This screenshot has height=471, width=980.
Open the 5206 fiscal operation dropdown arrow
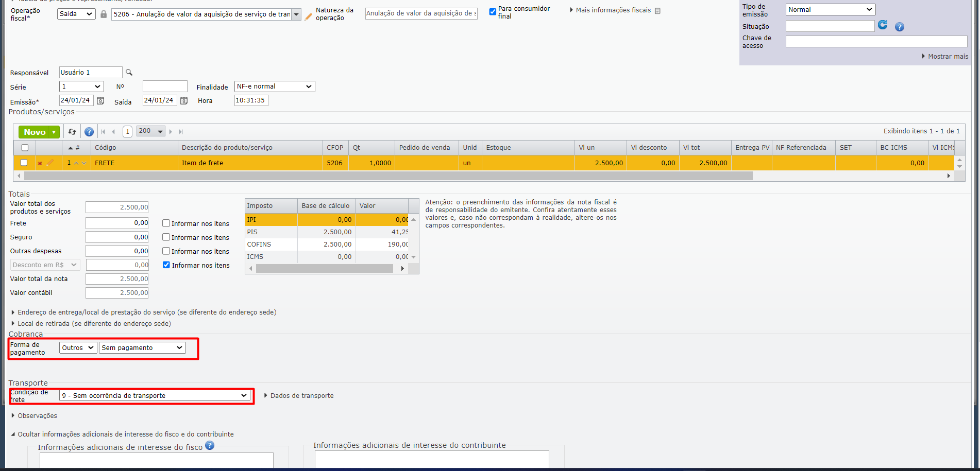tap(296, 14)
